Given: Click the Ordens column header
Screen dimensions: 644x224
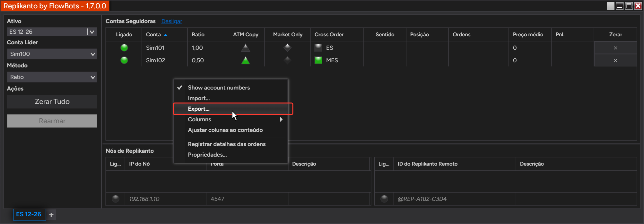Looking at the screenshot, I should coord(479,34).
